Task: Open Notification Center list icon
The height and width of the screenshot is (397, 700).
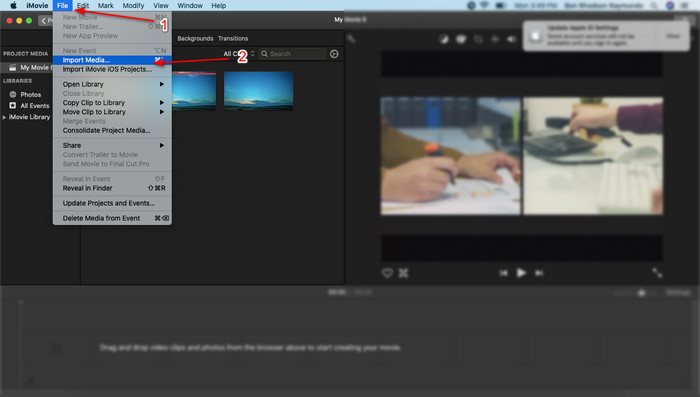Action: [x=684, y=5]
